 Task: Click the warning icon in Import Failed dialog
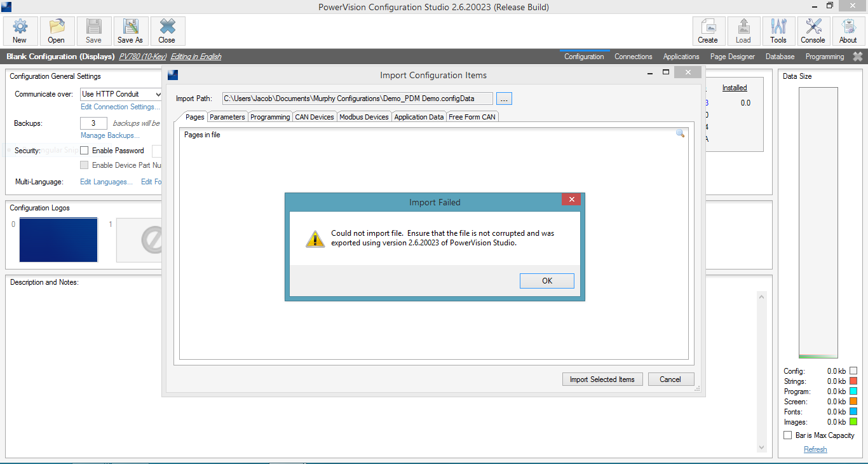(x=315, y=238)
